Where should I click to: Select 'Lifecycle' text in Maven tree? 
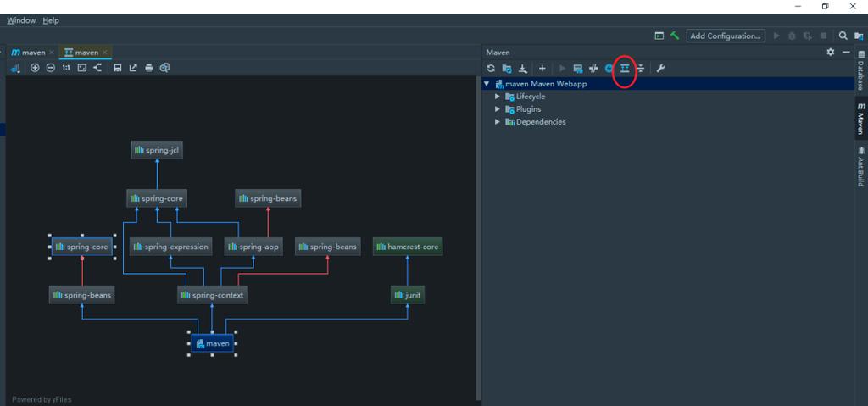[531, 97]
